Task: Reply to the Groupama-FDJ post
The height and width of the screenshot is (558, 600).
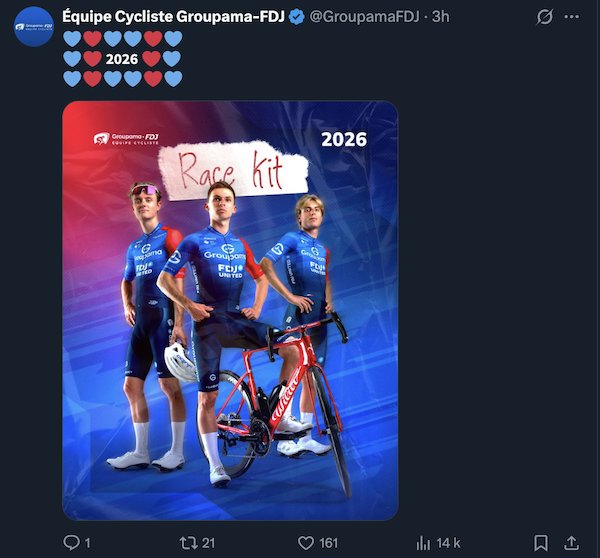Action: pos(71,543)
